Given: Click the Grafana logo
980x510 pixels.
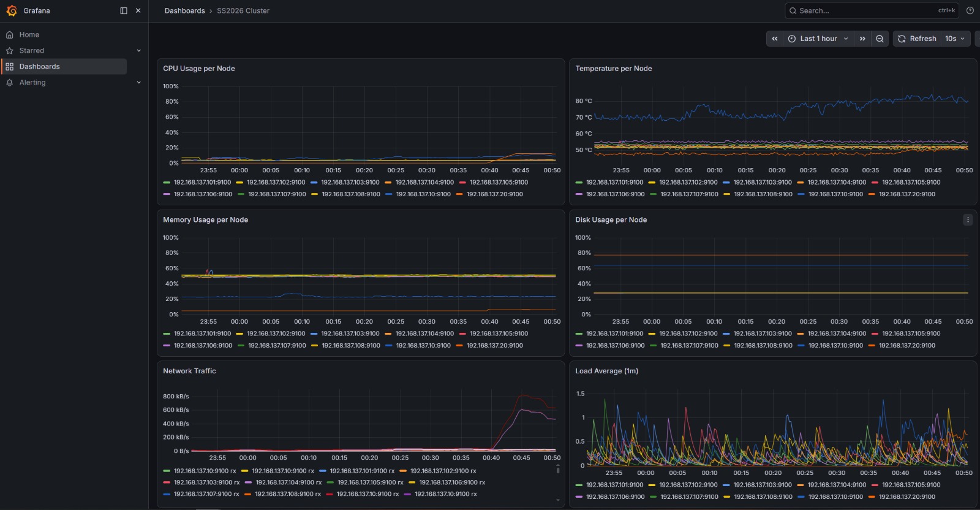Looking at the screenshot, I should [12, 10].
